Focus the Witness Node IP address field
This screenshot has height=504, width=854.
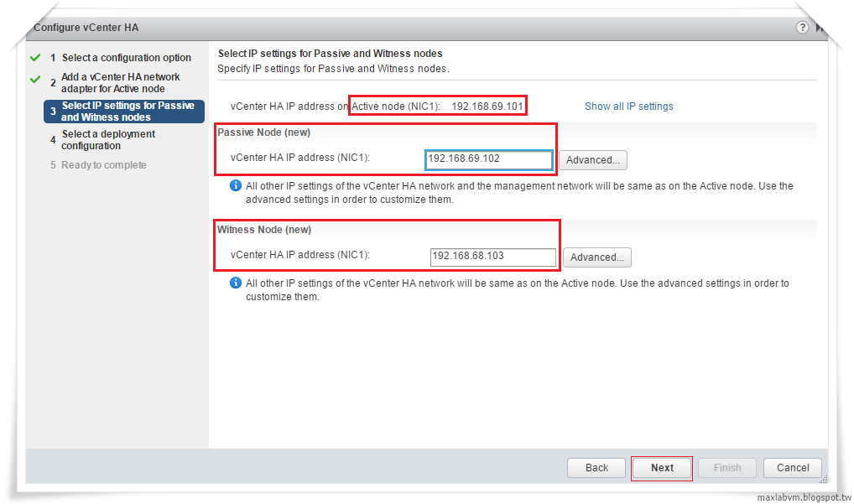[493, 257]
